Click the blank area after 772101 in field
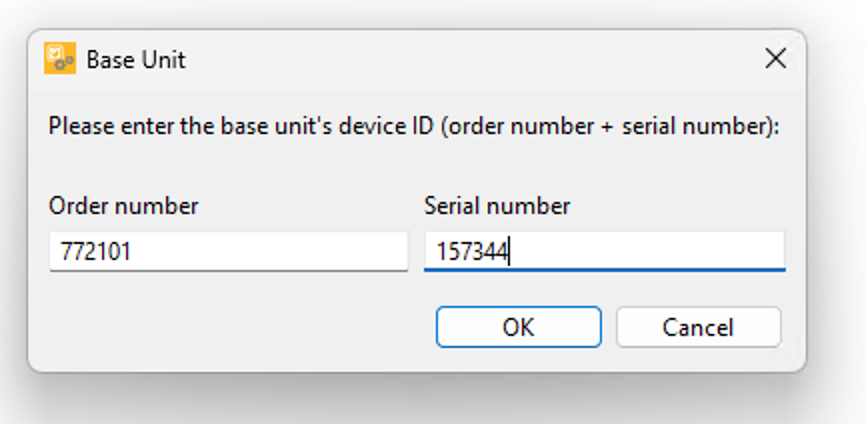This screenshot has width=866, height=424. (271, 251)
